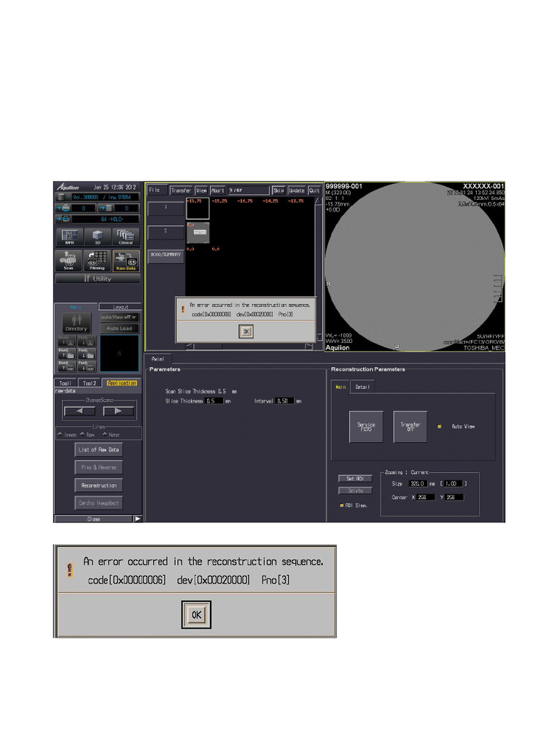Close the application panel
This screenshot has width=560, height=747.
click(94, 519)
